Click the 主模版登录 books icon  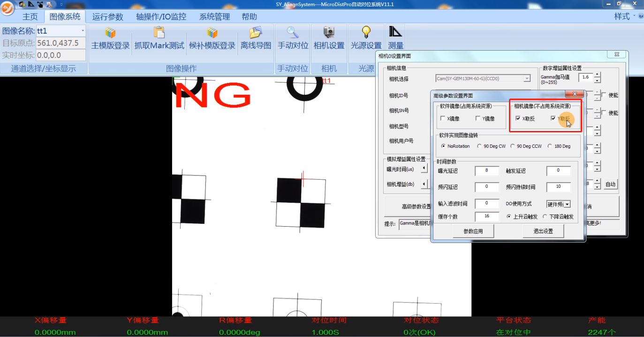pyautogui.click(x=110, y=33)
